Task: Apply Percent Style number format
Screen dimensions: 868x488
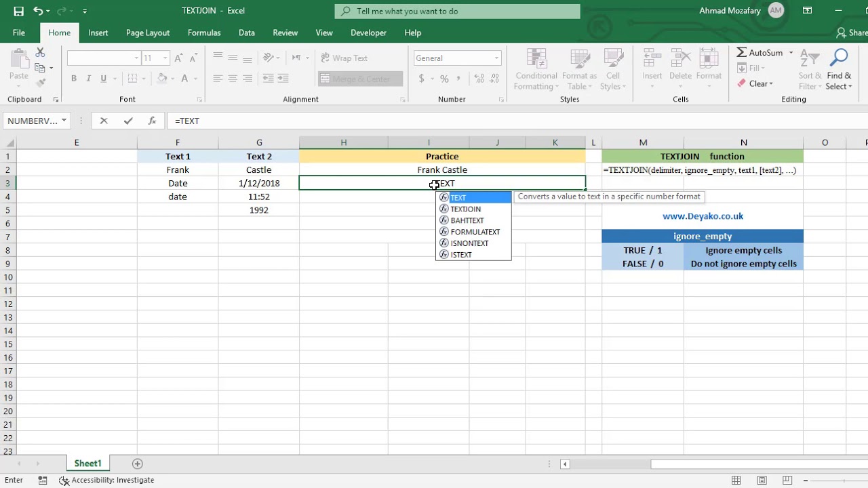Action: (444, 79)
